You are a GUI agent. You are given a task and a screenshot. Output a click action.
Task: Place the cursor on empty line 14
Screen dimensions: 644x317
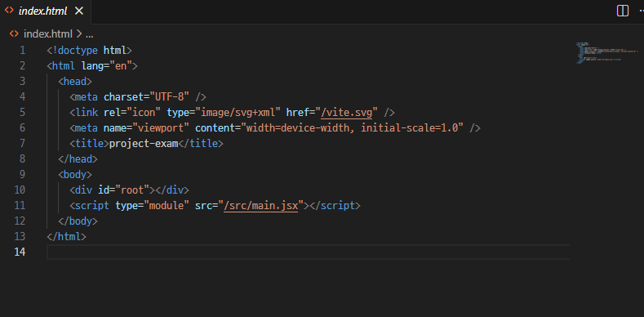308,252
